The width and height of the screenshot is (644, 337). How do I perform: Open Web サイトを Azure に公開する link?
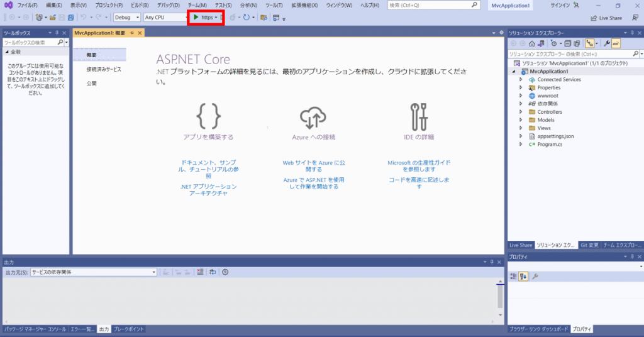(x=314, y=166)
